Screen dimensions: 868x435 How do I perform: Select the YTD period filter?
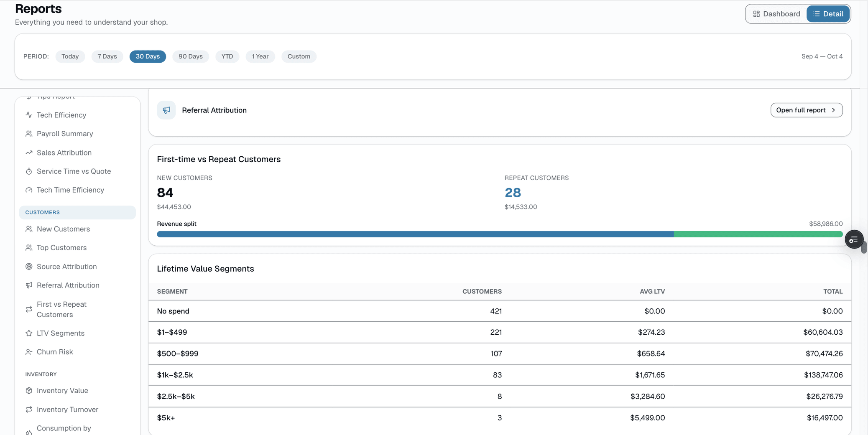click(x=227, y=56)
